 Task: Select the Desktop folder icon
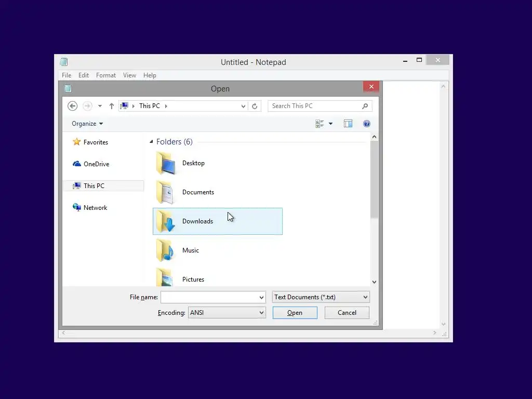click(166, 163)
